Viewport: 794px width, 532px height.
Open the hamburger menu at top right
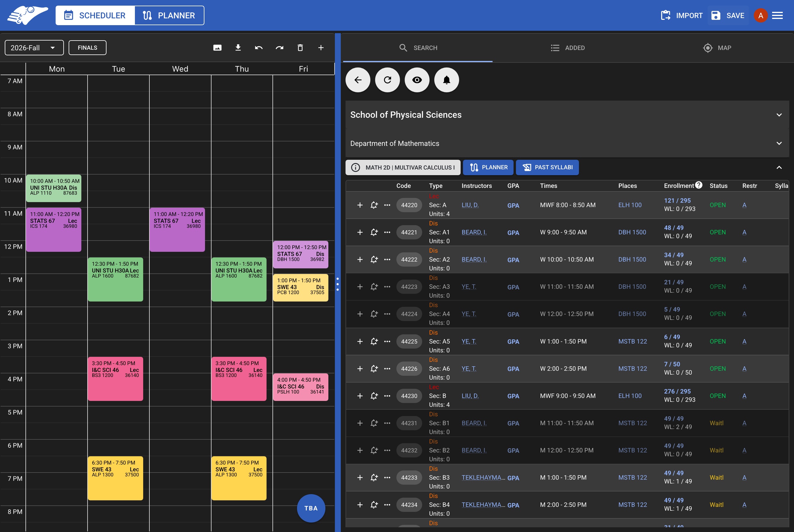[x=777, y=16]
